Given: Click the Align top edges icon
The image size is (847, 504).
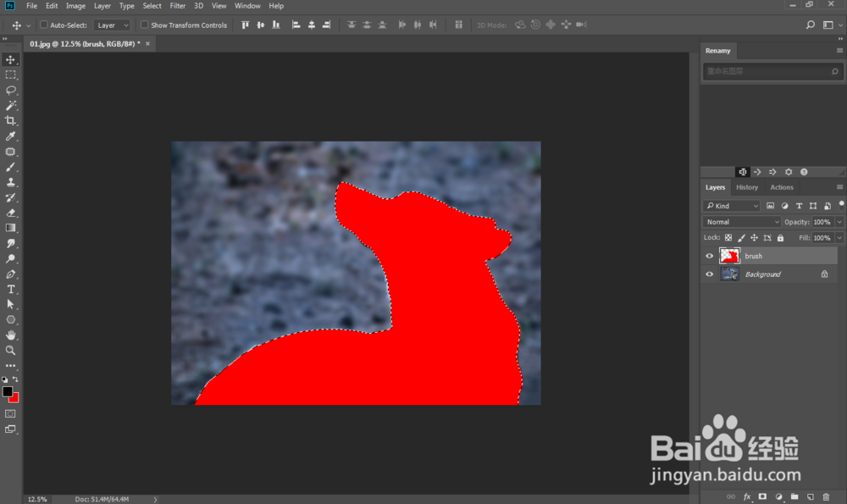Looking at the screenshot, I should click(246, 25).
